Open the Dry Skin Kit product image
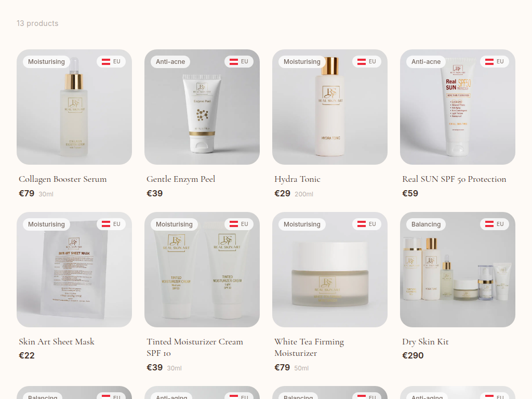Image resolution: width=532 pixels, height=399 pixels. (x=458, y=270)
